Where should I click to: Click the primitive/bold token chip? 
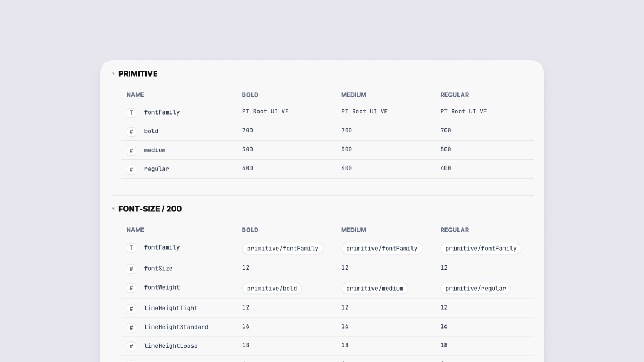pyautogui.click(x=272, y=288)
